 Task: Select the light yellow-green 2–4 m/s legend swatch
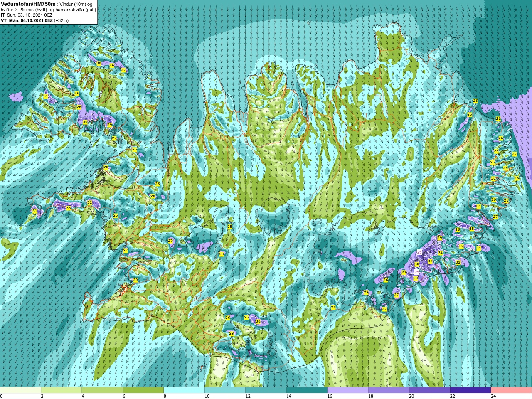click(x=62, y=390)
